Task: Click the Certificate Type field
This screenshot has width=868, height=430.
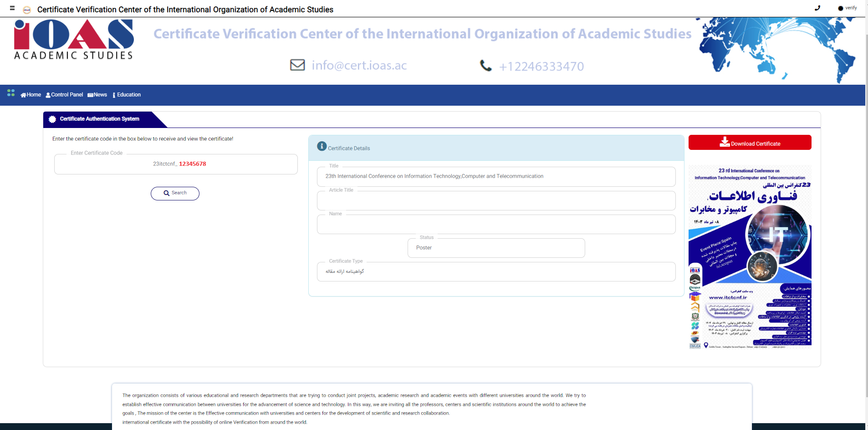Action: click(496, 271)
